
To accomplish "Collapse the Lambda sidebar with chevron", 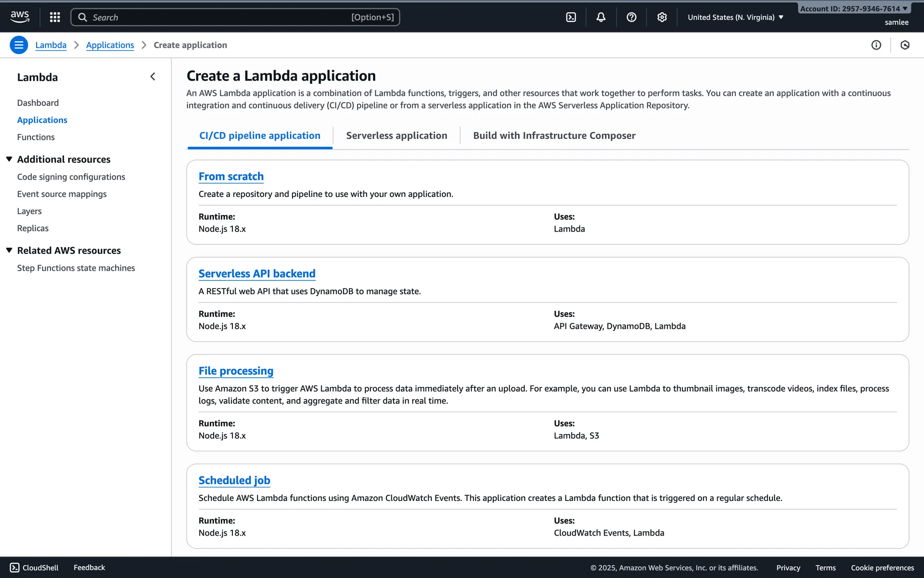I will click(x=153, y=77).
